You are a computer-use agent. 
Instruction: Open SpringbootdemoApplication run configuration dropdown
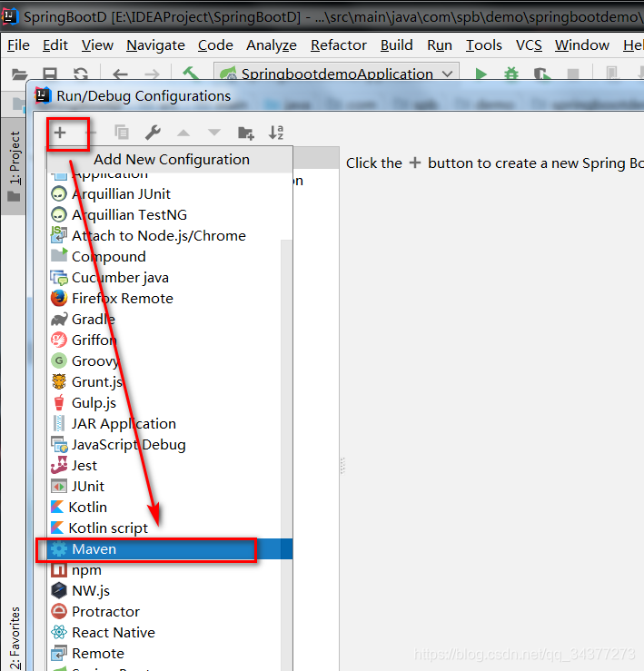click(337, 74)
